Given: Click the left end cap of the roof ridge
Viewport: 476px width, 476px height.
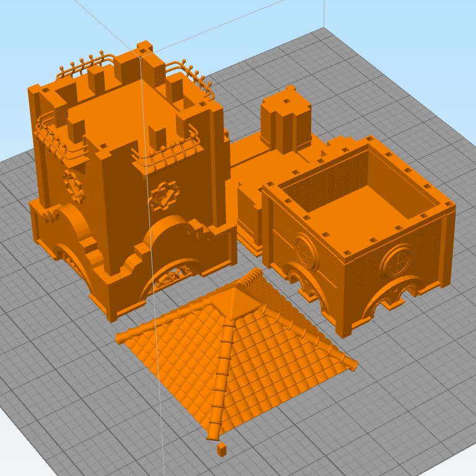Looking at the screenshot, I should (x=121, y=338).
